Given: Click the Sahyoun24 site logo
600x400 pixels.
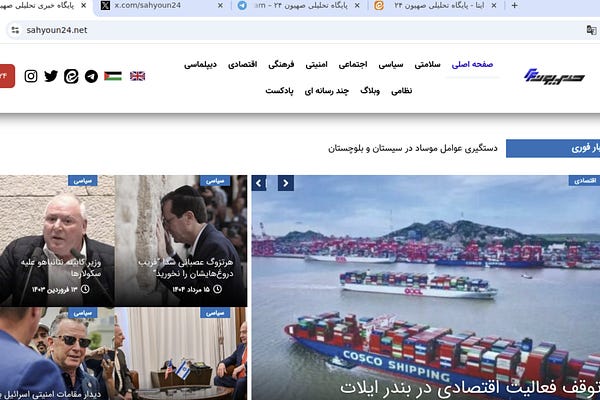Looking at the screenshot, I should point(554,75).
